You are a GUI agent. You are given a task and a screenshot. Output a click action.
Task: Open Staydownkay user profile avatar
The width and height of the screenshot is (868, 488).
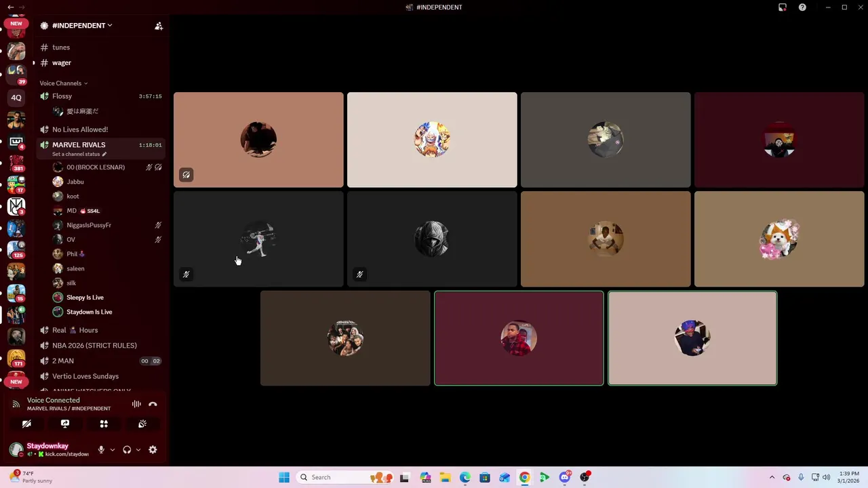coord(16,450)
